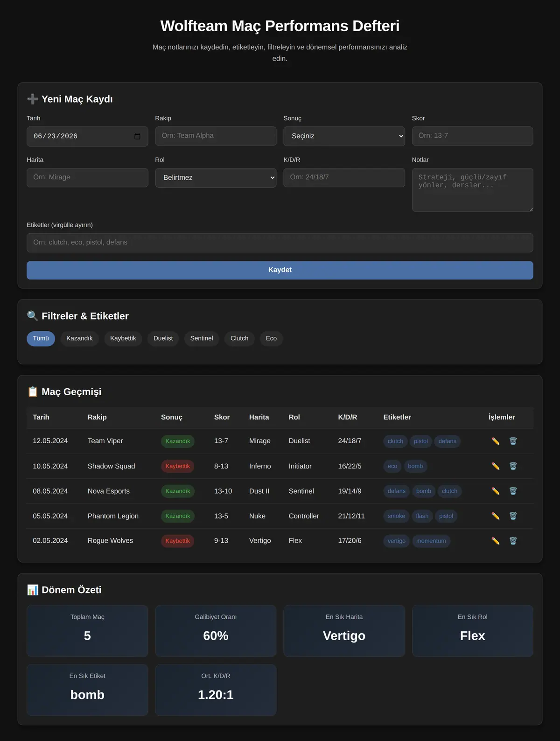Click the En Sık Harita Vertigo card
560x741 pixels.
344,631
